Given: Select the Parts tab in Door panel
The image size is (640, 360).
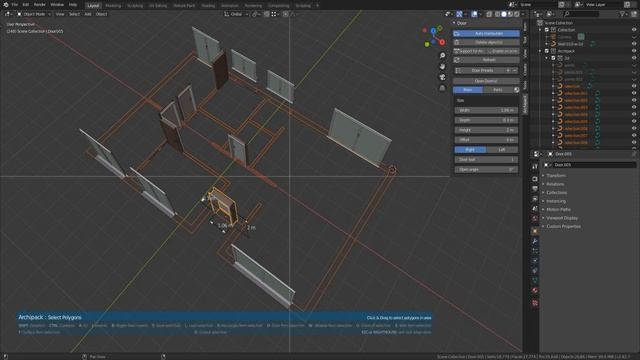Looking at the screenshot, I should (498, 90).
